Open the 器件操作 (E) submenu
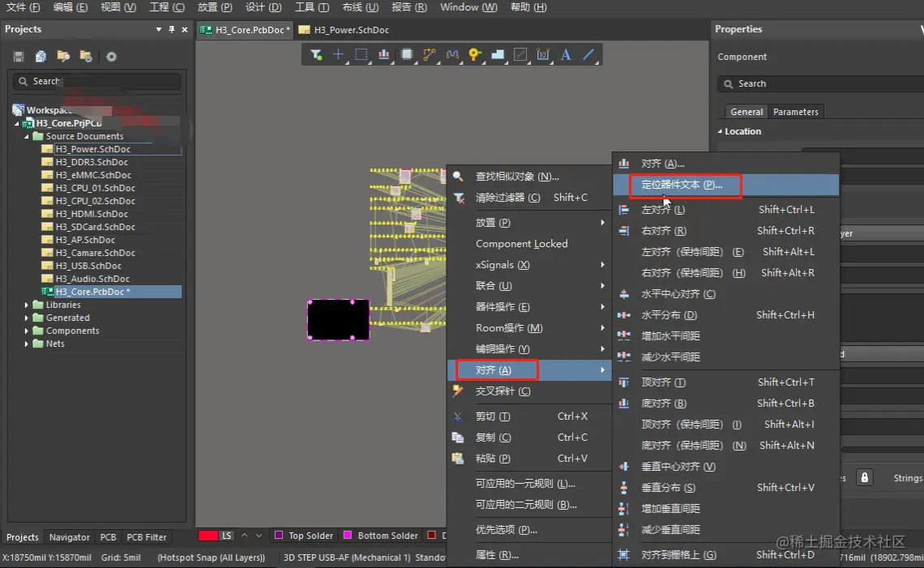Image resolution: width=924 pixels, height=568 pixels. click(x=529, y=307)
